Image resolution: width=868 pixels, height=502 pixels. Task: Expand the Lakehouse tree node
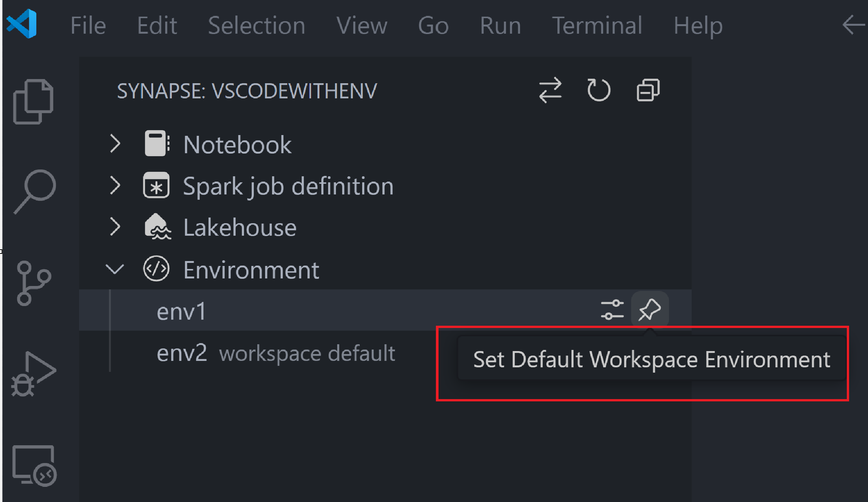click(115, 227)
